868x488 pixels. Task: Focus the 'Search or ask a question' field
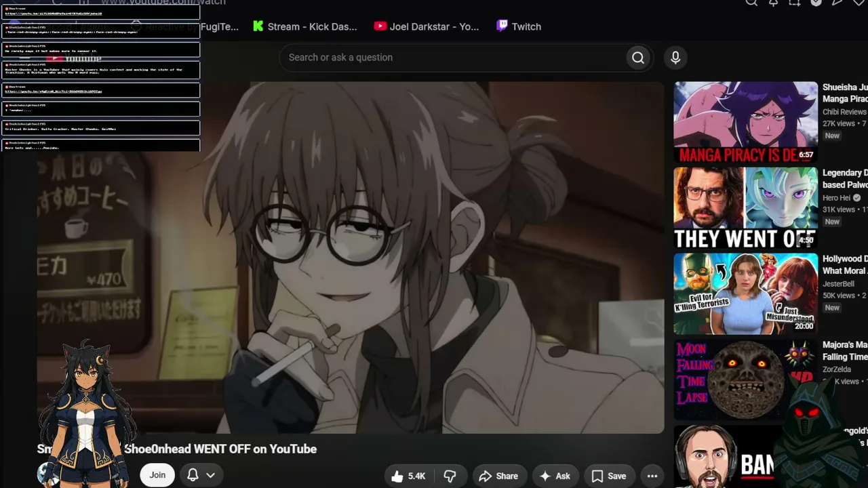(452, 58)
